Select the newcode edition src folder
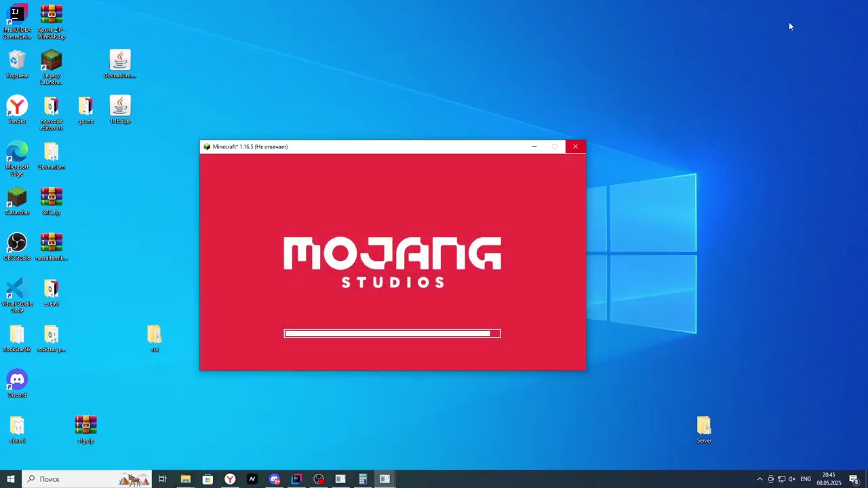 (52, 113)
